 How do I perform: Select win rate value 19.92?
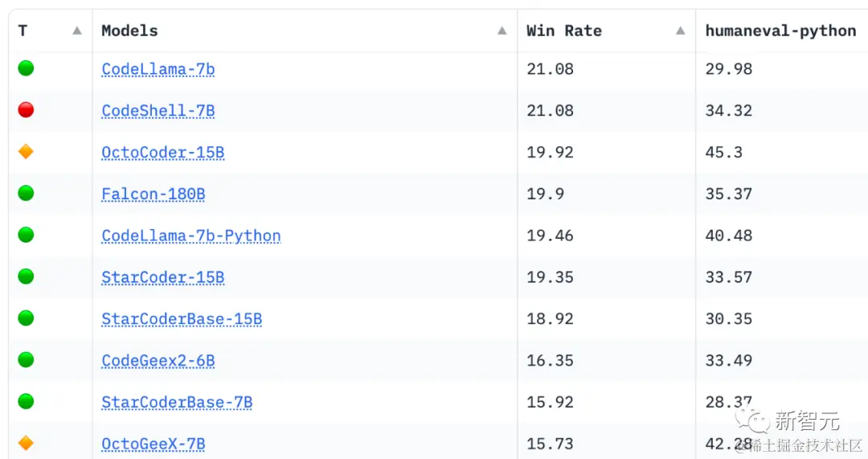point(551,152)
